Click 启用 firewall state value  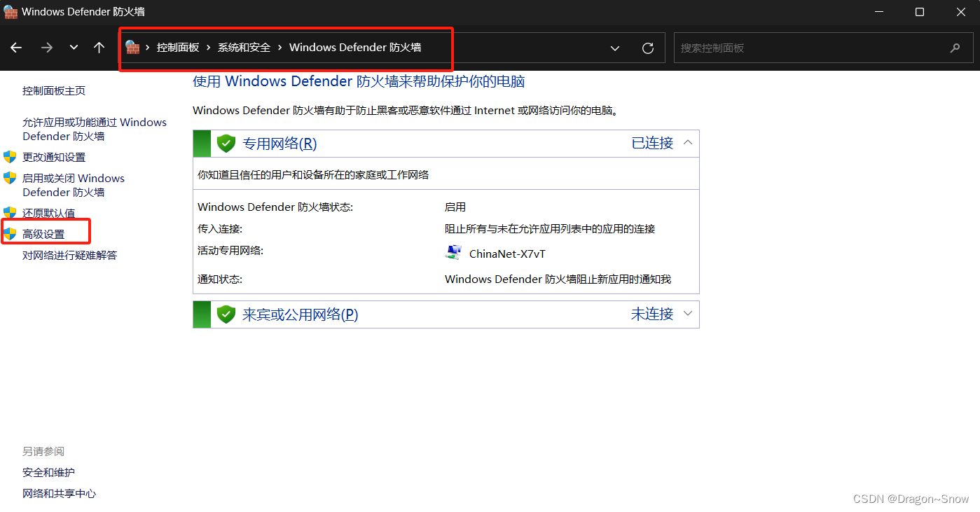pyautogui.click(x=455, y=207)
